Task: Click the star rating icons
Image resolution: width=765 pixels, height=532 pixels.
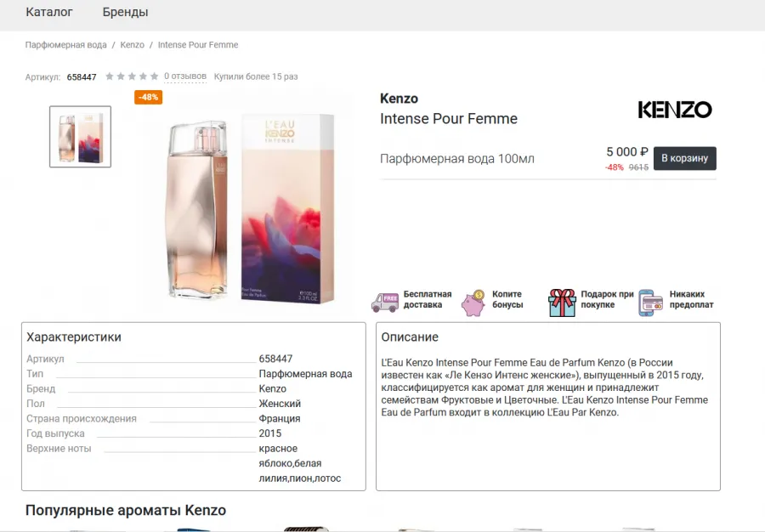Action: tap(132, 76)
